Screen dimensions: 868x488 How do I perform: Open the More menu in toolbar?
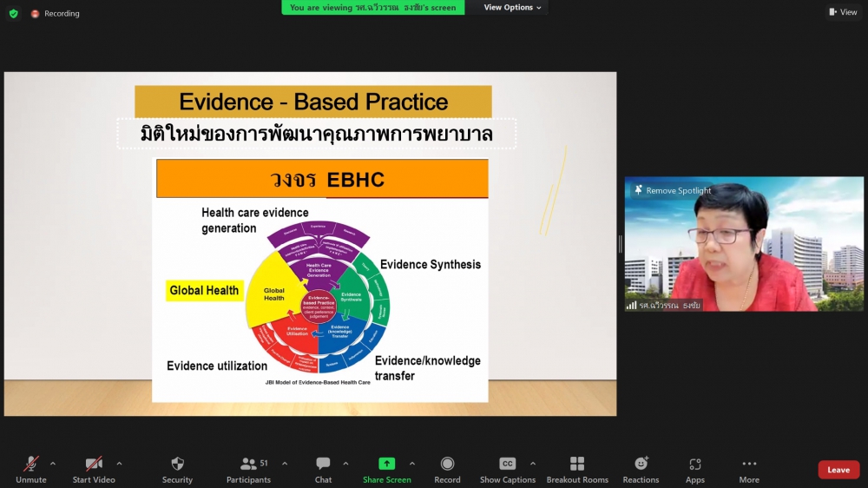pyautogui.click(x=749, y=465)
